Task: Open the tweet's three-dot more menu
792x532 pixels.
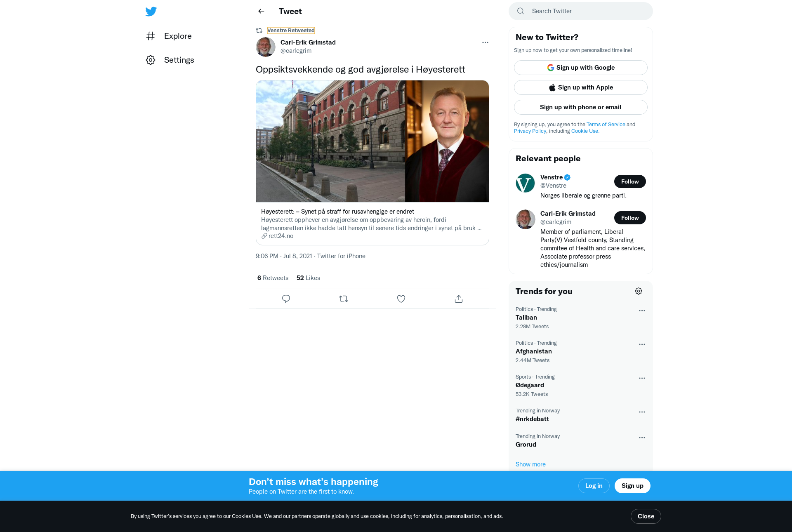Action: point(485,42)
